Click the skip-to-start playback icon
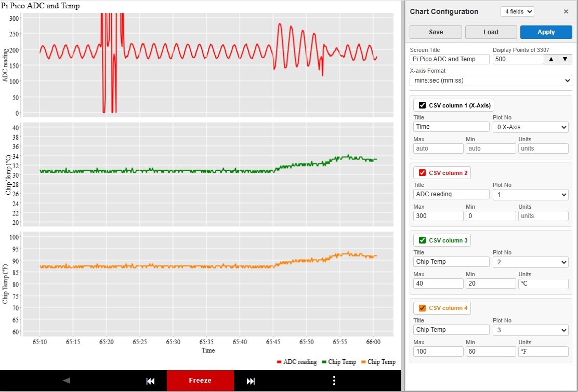This screenshot has width=578, height=392. (x=151, y=381)
